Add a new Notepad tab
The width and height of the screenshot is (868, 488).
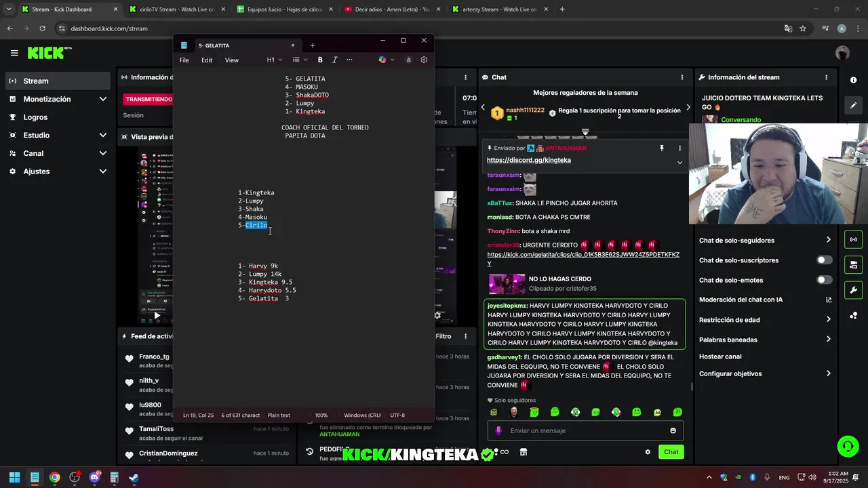pyautogui.click(x=312, y=45)
